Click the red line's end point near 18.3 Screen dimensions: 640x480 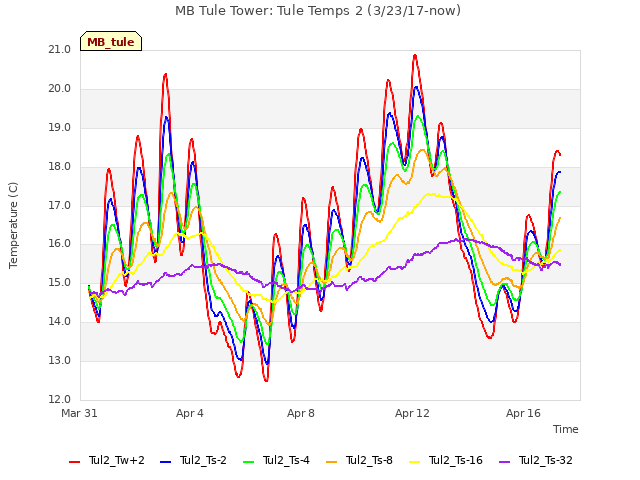(x=560, y=154)
